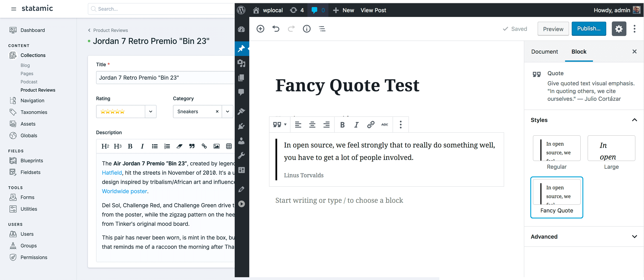Click the WordPress undo arrow
Image resolution: width=644 pixels, height=280 pixels.
275,29
